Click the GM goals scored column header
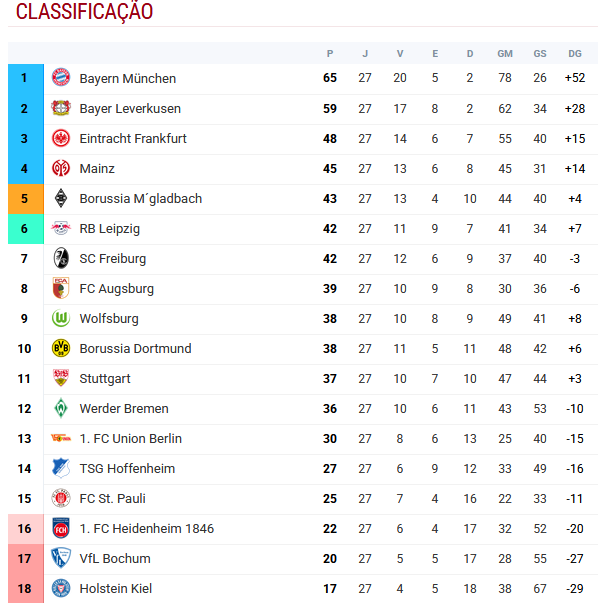The width and height of the screenshot is (598, 603). coord(505,53)
